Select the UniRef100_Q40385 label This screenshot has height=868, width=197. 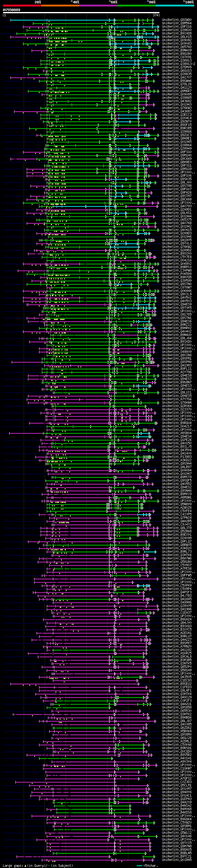(177, 725)
